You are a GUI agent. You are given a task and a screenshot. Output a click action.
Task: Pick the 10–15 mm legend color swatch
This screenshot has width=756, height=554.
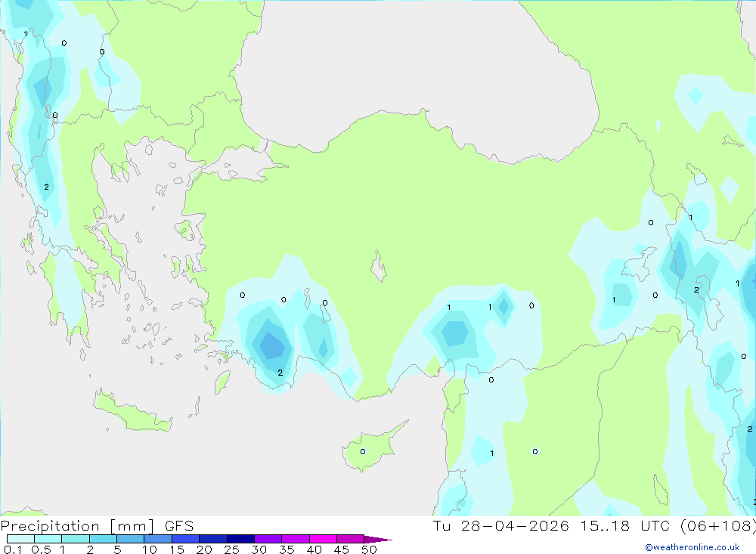click(x=158, y=539)
